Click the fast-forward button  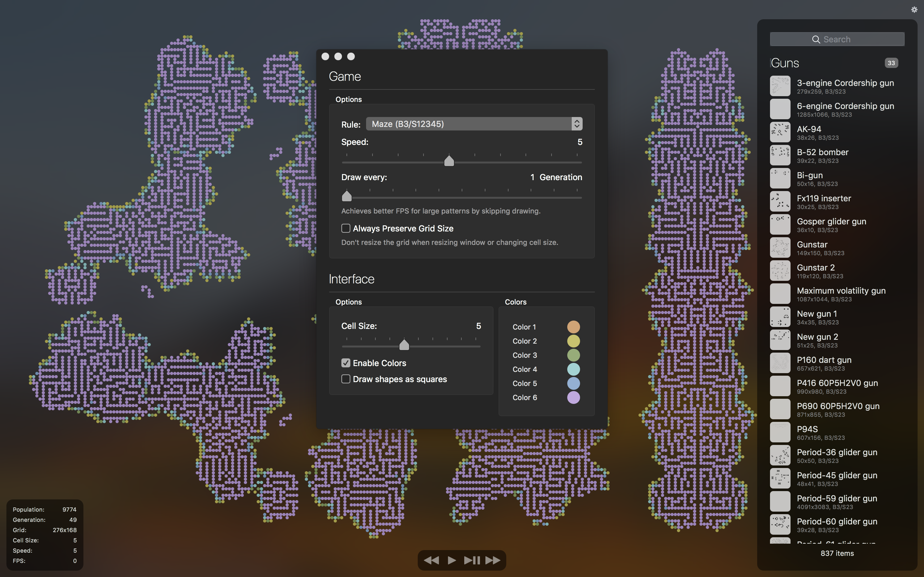coord(492,560)
